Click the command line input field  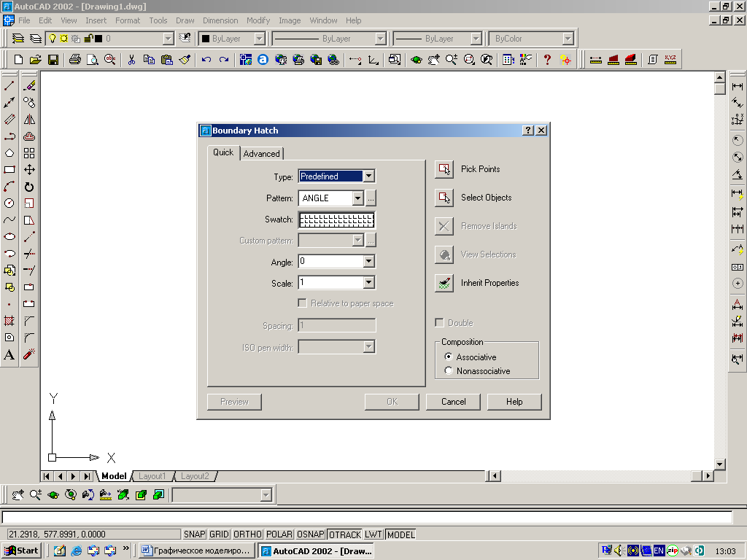(367, 517)
